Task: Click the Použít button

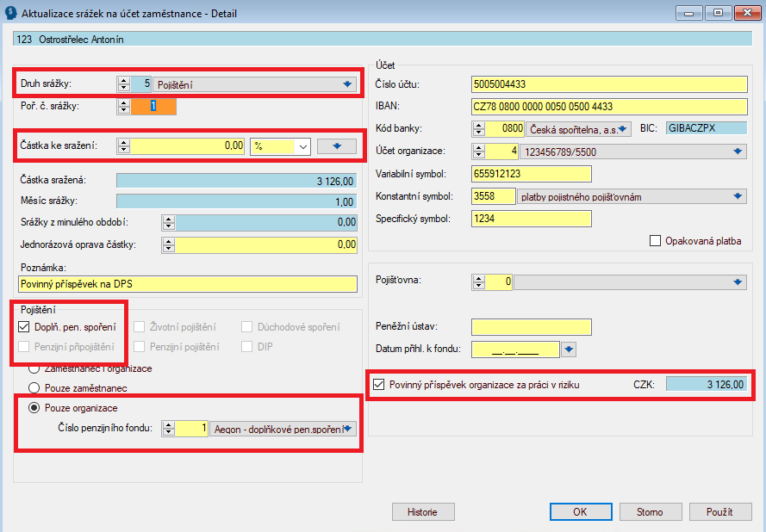Action: 719,511
